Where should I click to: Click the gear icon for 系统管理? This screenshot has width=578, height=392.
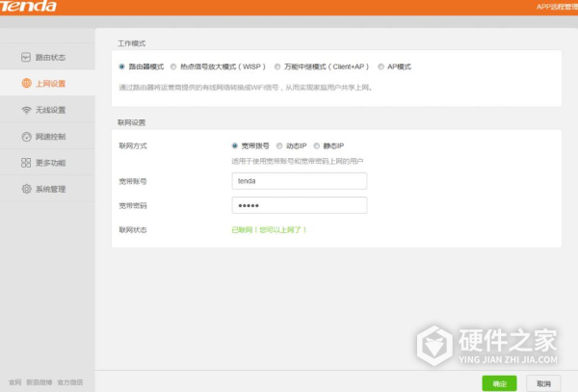[x=27, y=189]
